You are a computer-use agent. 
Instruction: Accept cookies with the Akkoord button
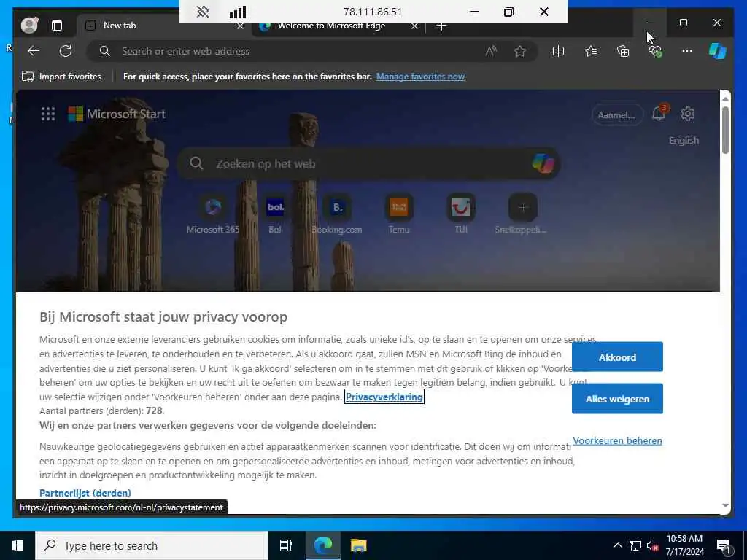[x=617, y=357]
